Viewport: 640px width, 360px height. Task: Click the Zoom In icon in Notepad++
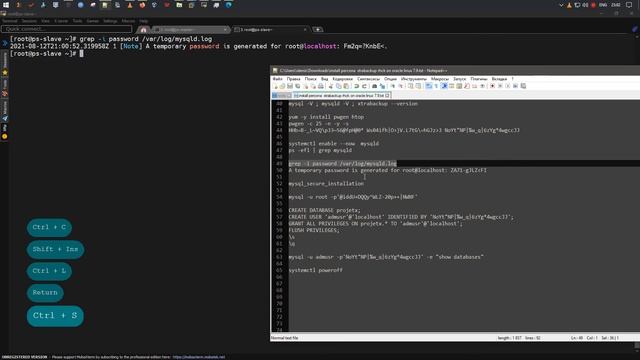[393, 86]
